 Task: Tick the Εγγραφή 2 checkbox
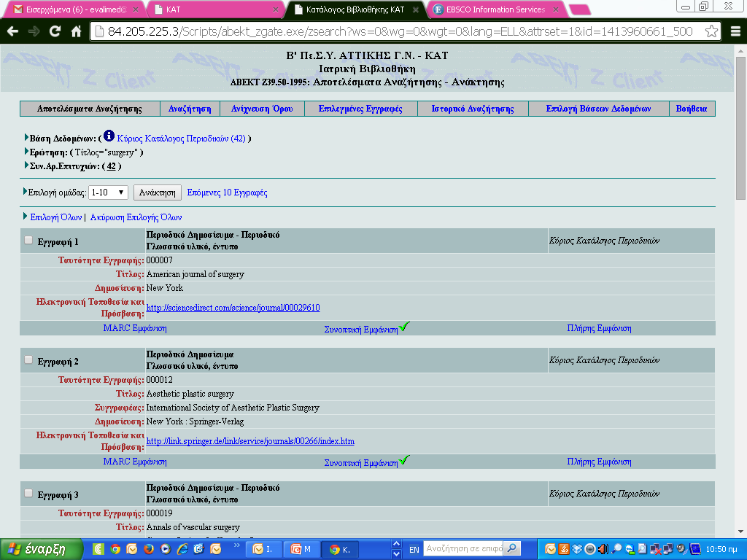(28, 360)
